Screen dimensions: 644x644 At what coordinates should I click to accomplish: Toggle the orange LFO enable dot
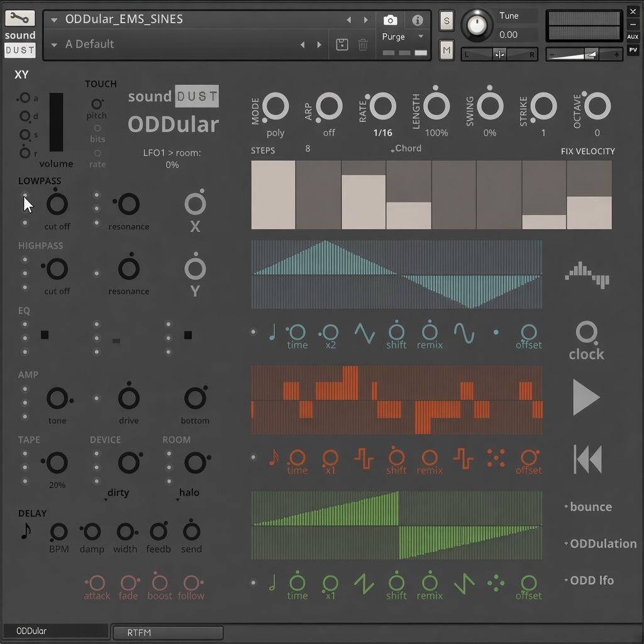[253, 457]
